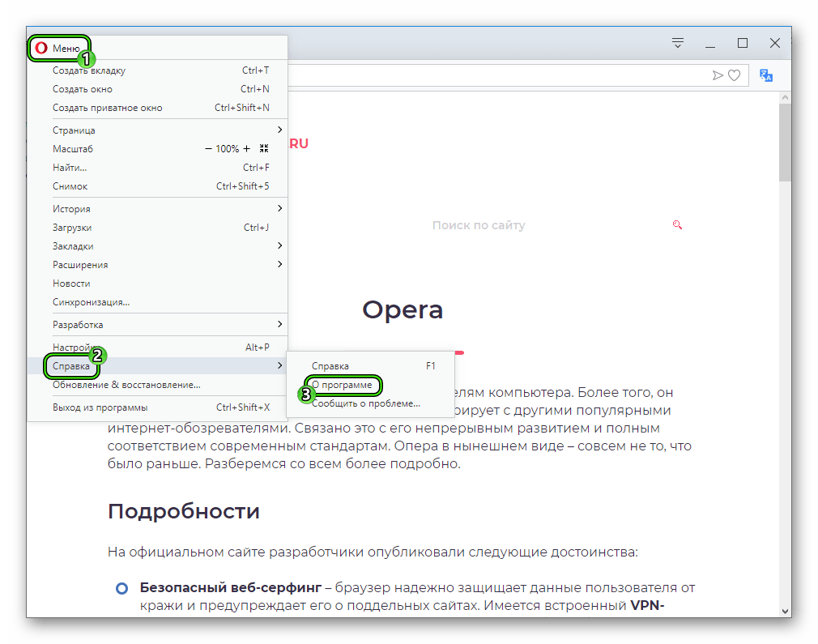Click the send page icon in address bar
Screen dimensions: 818x644
[x=718, y=75]
